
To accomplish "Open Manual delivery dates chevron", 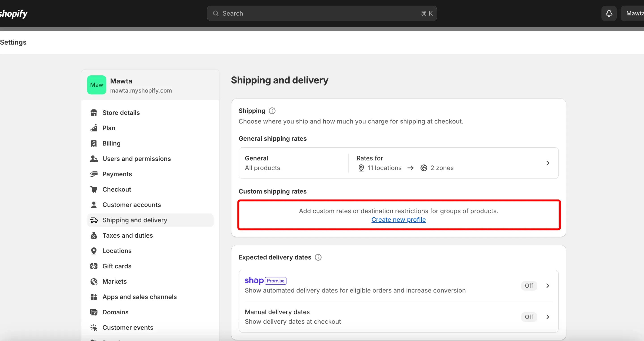I will pos(547,317).
